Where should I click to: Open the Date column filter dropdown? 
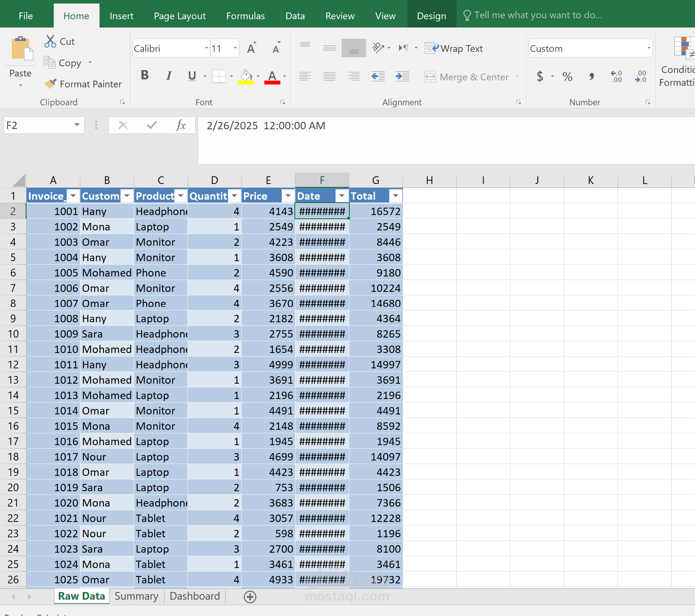click(342, 196)
